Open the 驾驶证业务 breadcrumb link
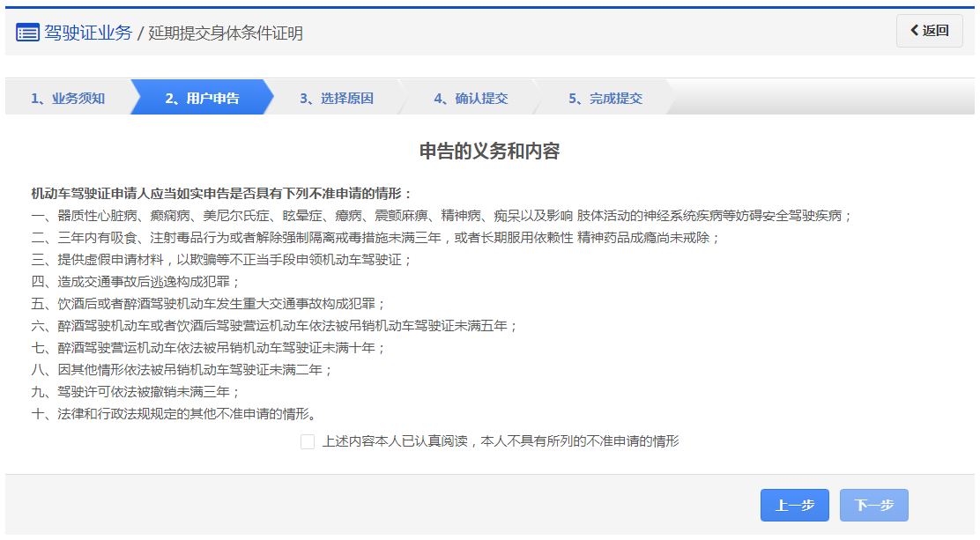The width and height of the screenshot is (980, 540). (87, 33)
